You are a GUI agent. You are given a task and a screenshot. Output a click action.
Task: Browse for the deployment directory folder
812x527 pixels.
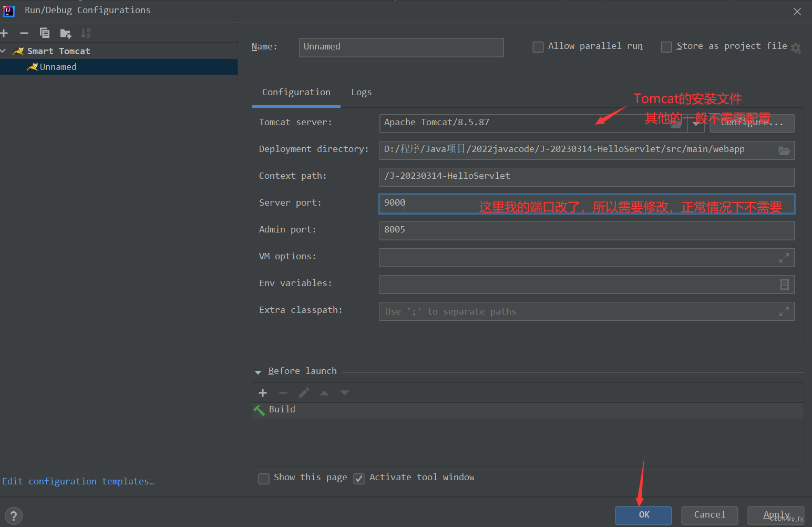[784, 150]
